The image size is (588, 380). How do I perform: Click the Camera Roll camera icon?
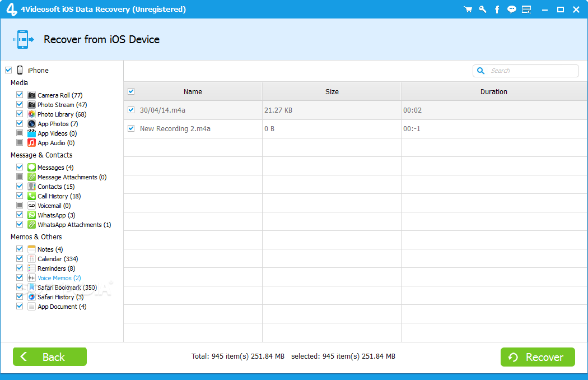click(32, 95)
